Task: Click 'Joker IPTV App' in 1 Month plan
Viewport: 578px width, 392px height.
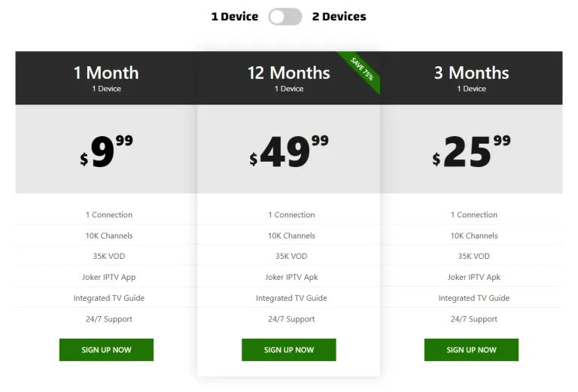Action: coord(108,277)
